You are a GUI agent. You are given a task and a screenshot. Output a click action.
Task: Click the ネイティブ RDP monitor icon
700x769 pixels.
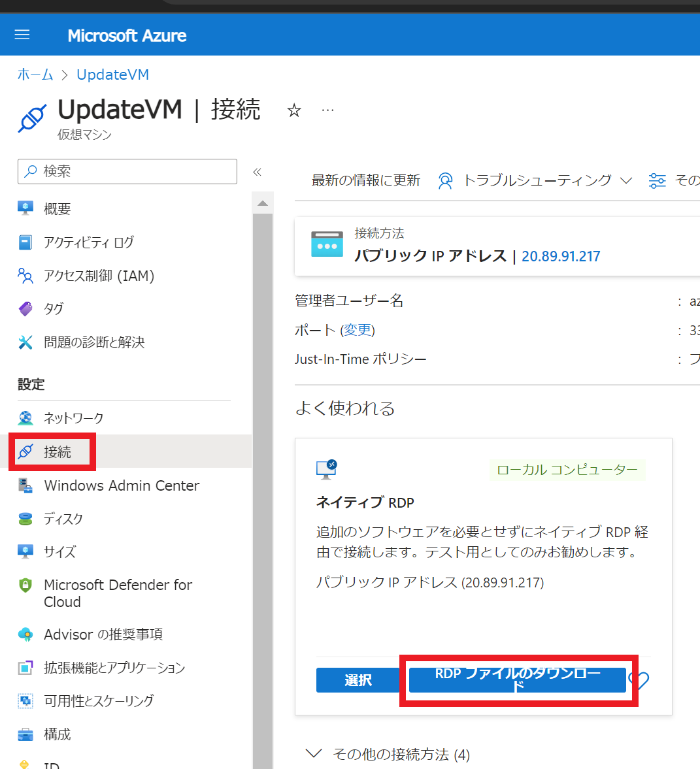(327, 469)
